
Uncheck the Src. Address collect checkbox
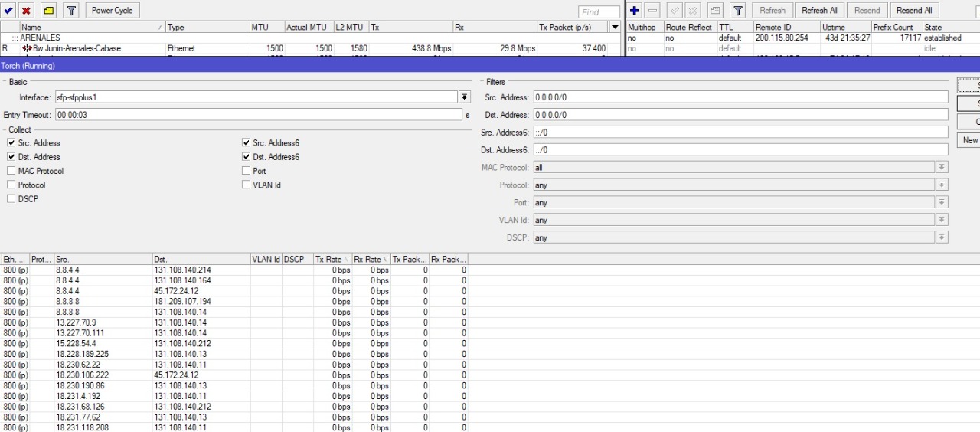coord(11,143)
